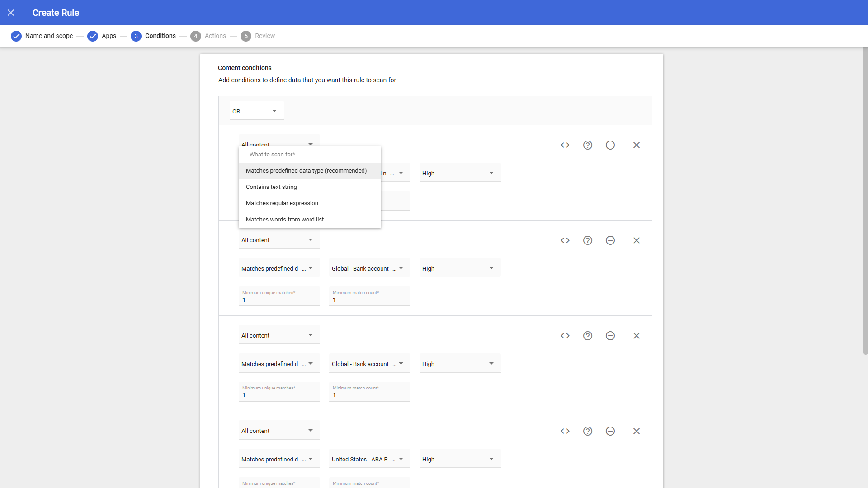This screenshot has width=868, height=488.
Task: Click the remove circle on the fourth condition
Action: pos(610,431)
